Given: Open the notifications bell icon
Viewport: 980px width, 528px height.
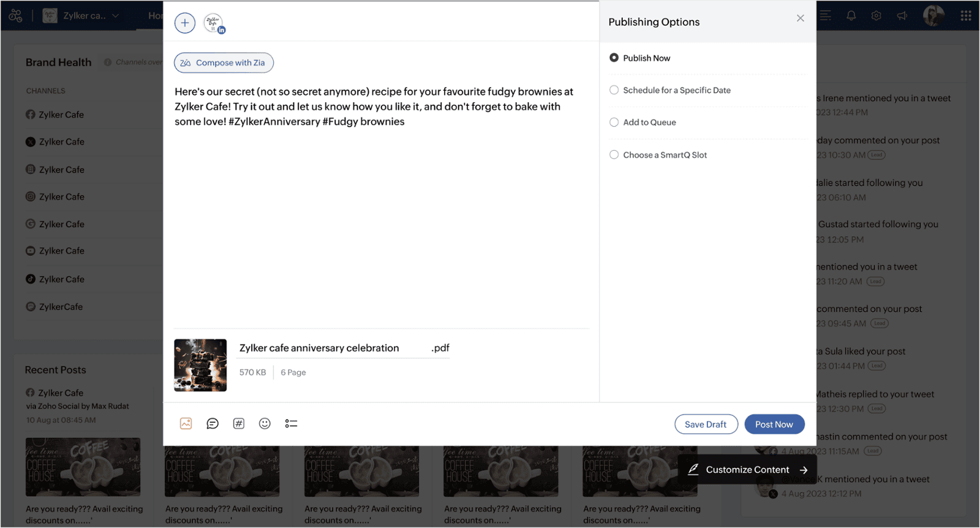Looking at the screenshot, I should click(x=851, y=16).
